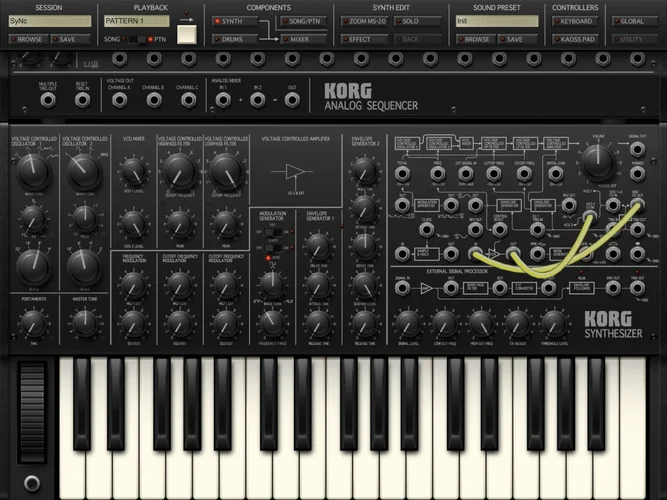Select the SyNc session name field
This screenshot has width=667, height=500.
tap(50, 21)
